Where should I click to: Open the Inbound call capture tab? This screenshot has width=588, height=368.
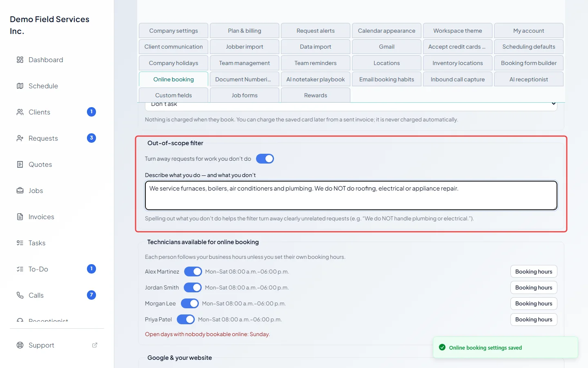(458, 79)
